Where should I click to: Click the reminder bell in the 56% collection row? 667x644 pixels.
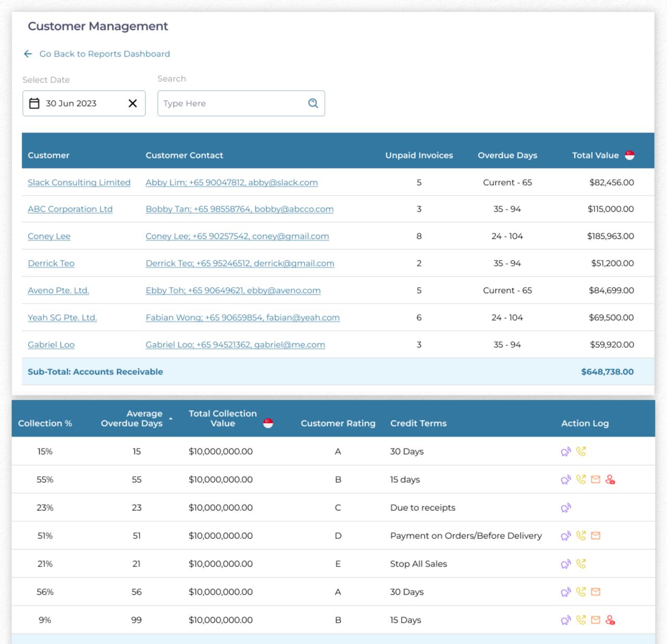click(x=566, y=592)
